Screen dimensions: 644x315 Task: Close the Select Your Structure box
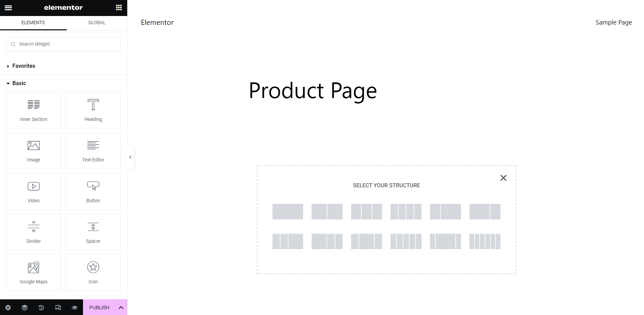pyautogui.click(x=503, y=178)
